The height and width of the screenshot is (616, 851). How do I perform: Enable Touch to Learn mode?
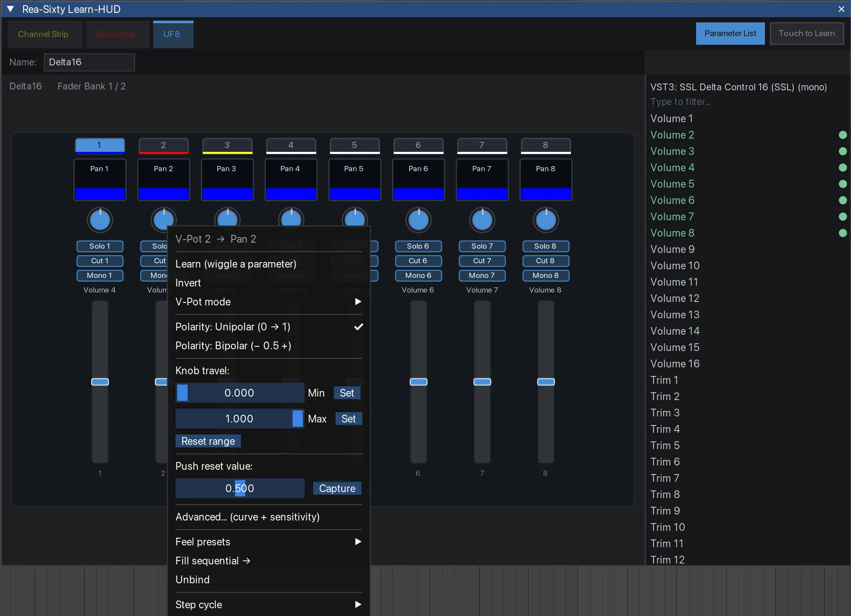[x=807, y=34]
